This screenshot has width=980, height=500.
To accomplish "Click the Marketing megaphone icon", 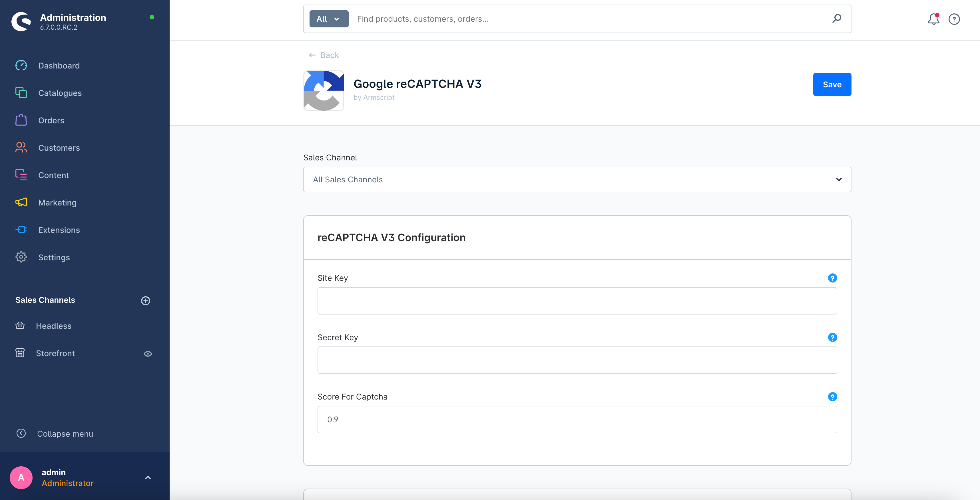I will [21, 202].
